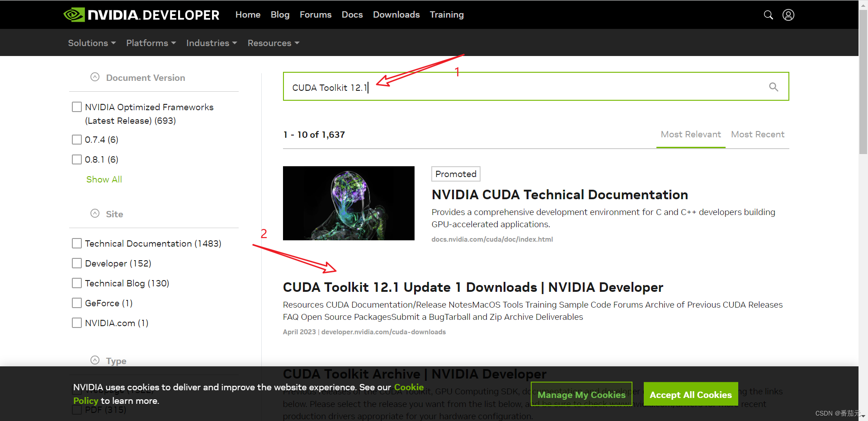The height and width of the screenshot is (421, 868).
Task: Click the Promoted label badge
Action: point(456,174)
